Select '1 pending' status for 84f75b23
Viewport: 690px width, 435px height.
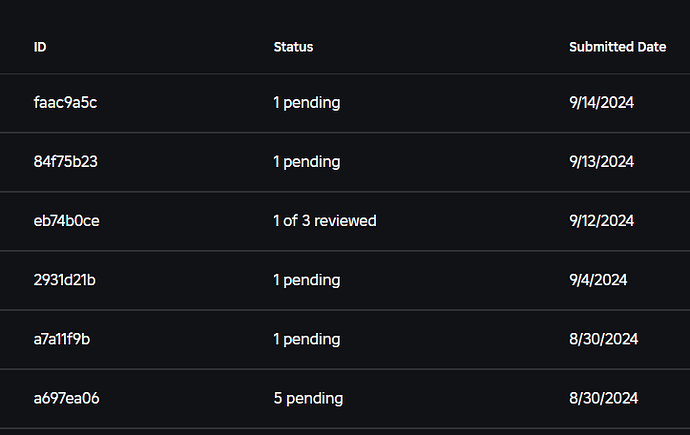(307, 162)
